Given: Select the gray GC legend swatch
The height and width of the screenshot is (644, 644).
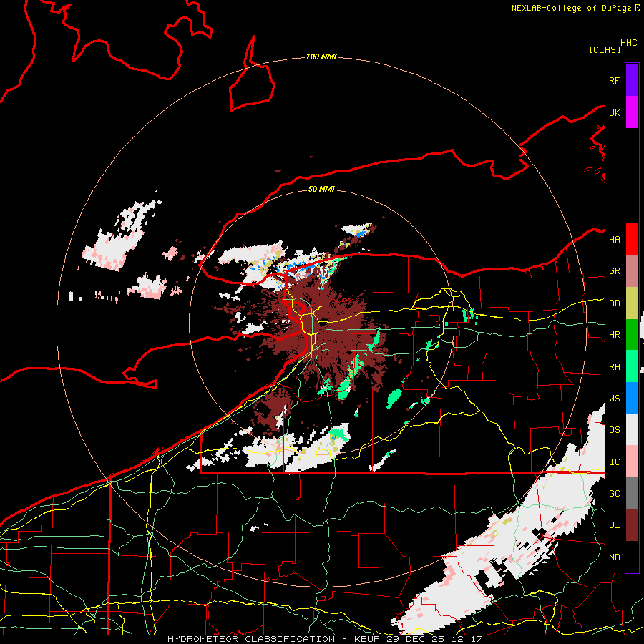Looking at the screenshot, I should [632, 493].
